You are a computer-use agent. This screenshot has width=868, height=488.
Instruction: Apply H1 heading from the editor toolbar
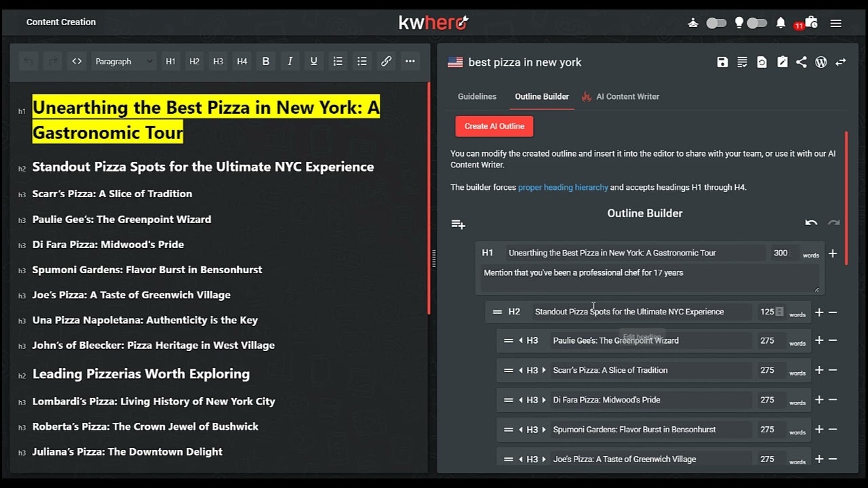pos(171,61)
